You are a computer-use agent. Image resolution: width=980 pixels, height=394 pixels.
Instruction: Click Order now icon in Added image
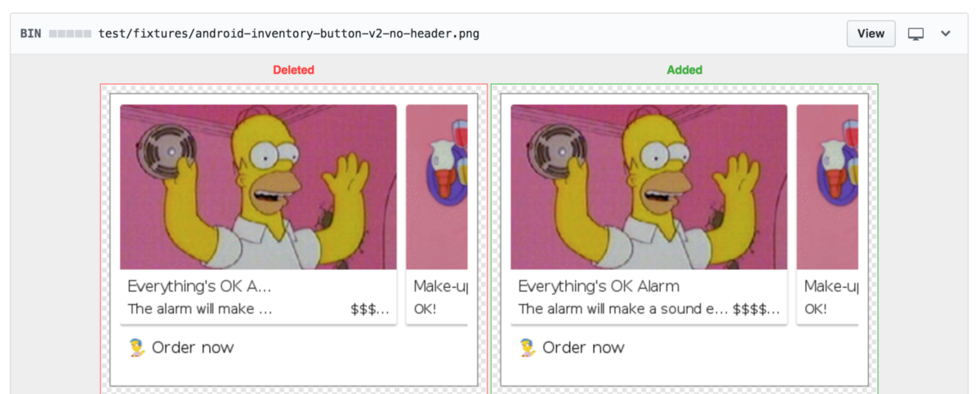click(528, 348)
